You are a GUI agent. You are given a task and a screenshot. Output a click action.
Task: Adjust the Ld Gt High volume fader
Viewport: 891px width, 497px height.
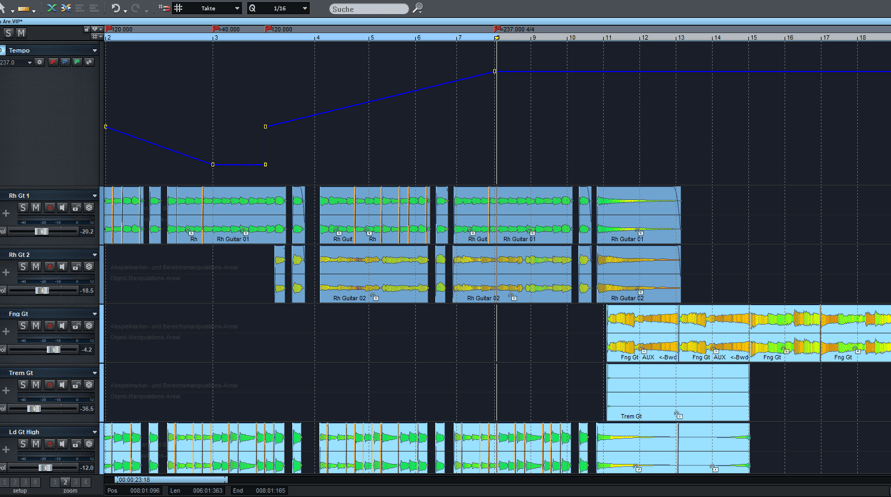pos(45,467)
